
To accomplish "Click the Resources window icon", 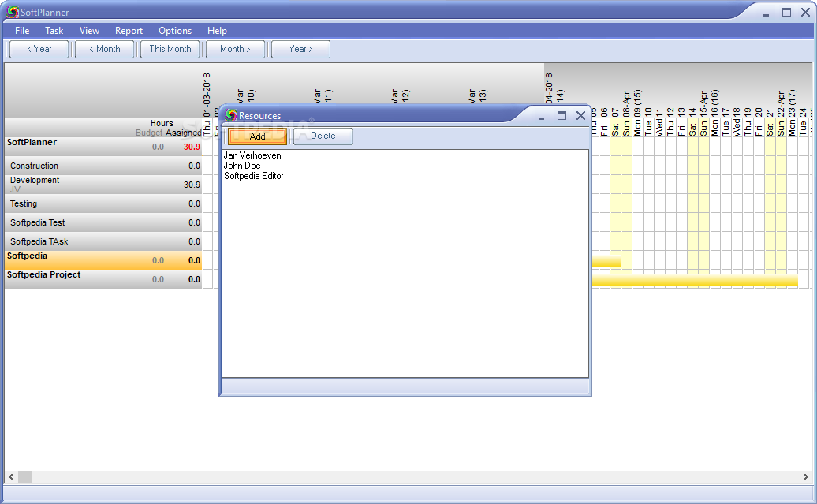I will tap(231, 115).
